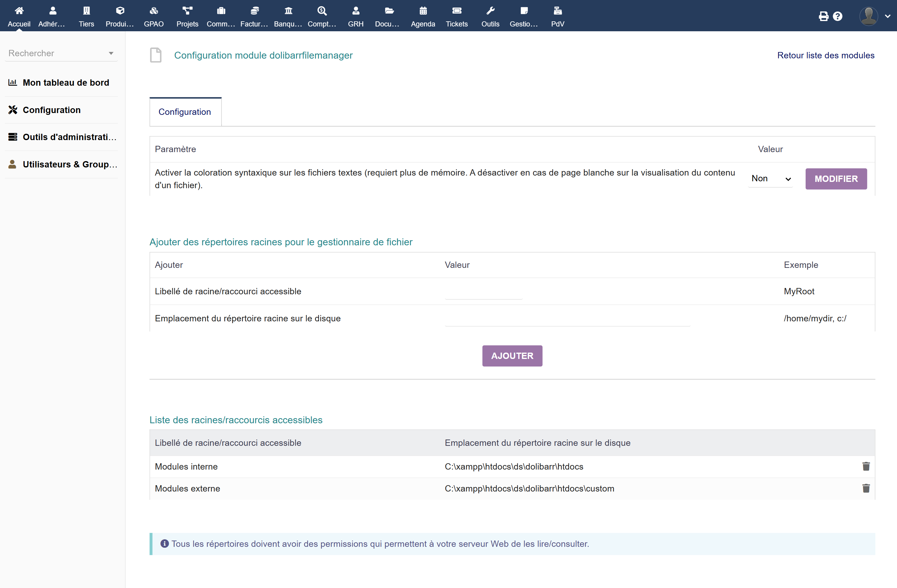Click the AJOUTER button

(512, 356)
